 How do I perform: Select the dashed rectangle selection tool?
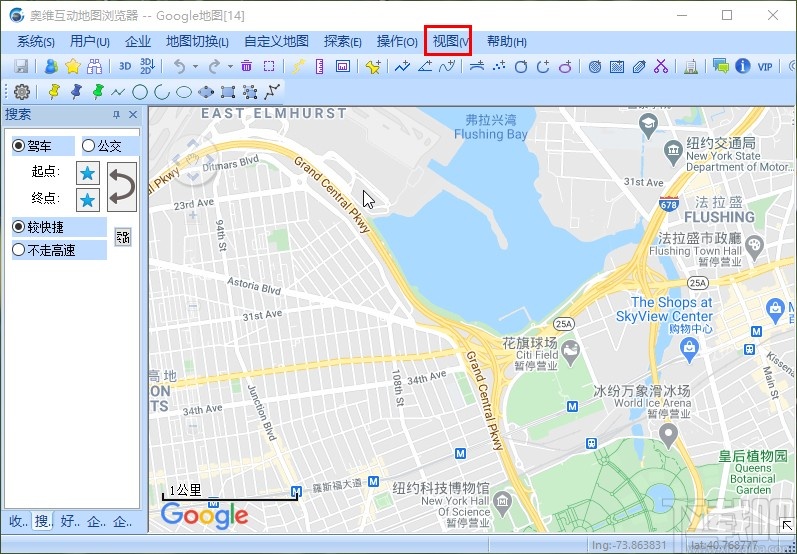[269, 66]
